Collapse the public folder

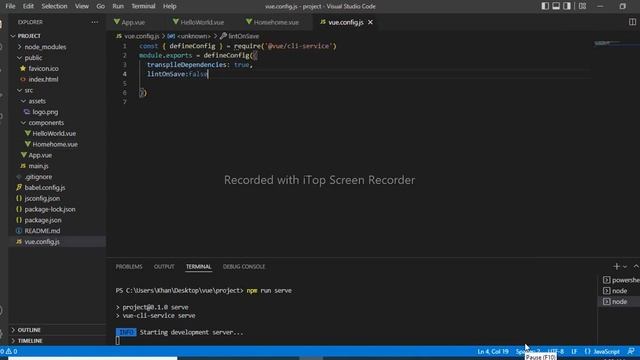[x=33, y=58]
